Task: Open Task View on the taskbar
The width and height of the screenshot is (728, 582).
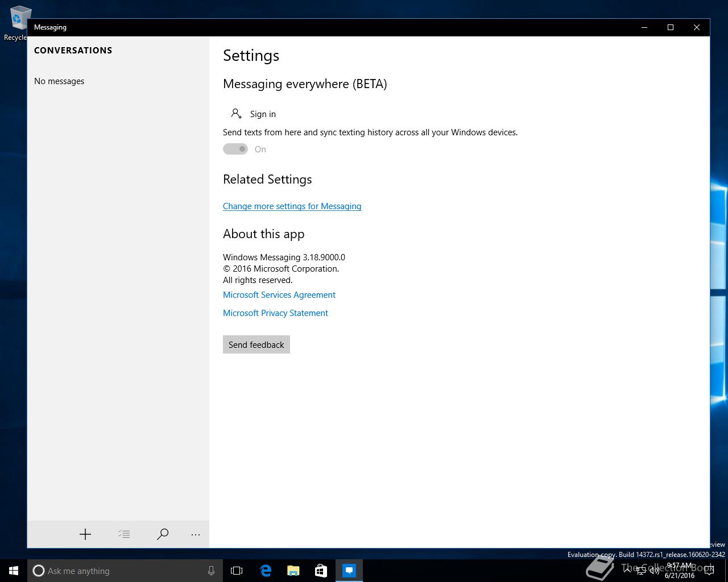Action: tap(237, 571)
